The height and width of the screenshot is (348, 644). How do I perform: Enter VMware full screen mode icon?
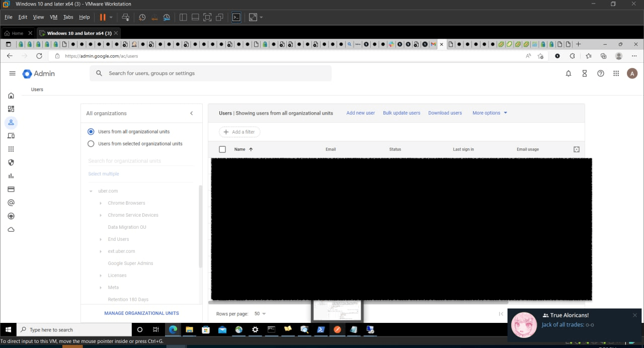pos(207,17)
